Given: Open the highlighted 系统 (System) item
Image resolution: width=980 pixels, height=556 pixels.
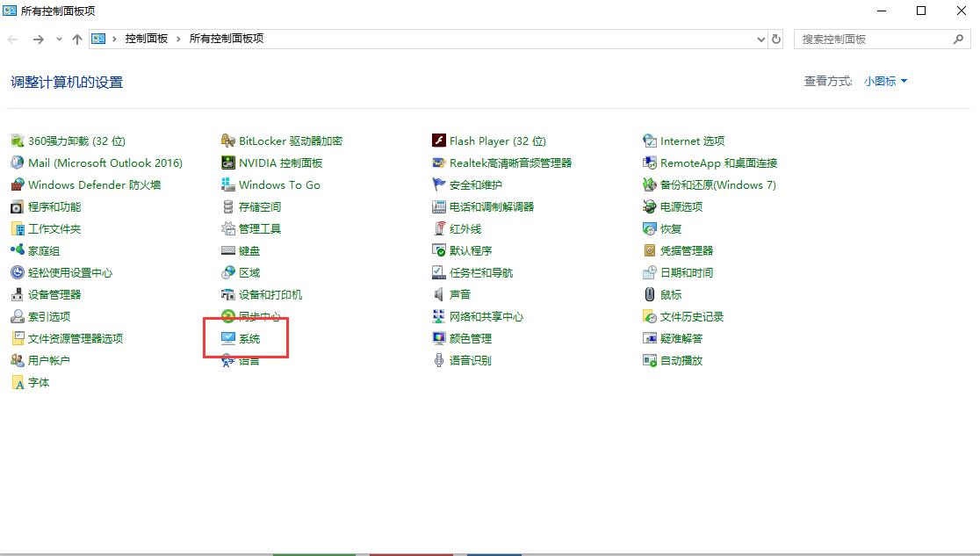Looking at the screenshot, I should [249, 338].
